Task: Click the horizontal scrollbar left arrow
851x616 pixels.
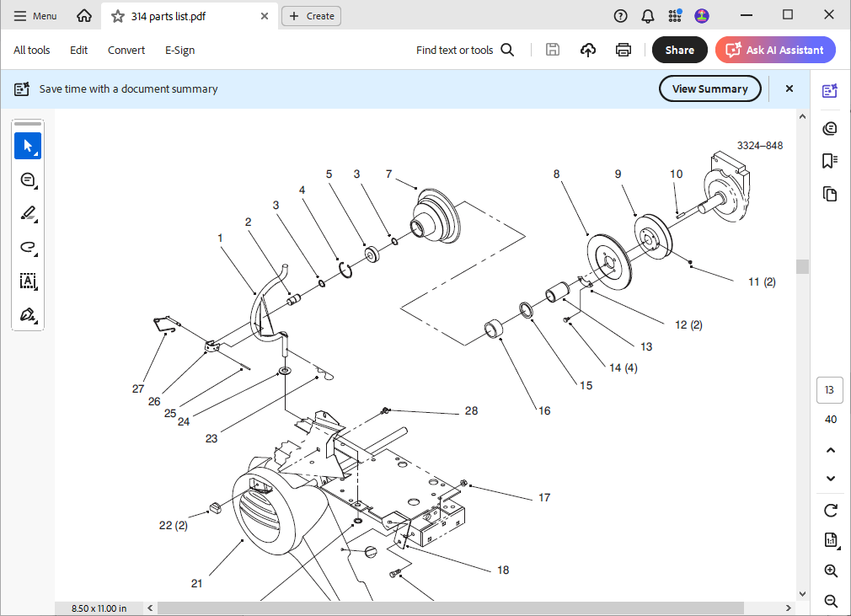Action: pyautogui.click(x=150, y=608)
